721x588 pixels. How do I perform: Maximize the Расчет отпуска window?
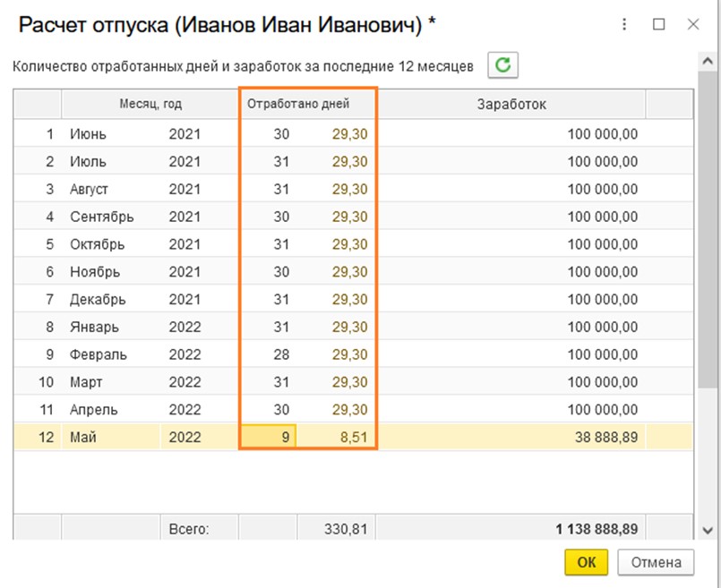[x=659, y=24]
